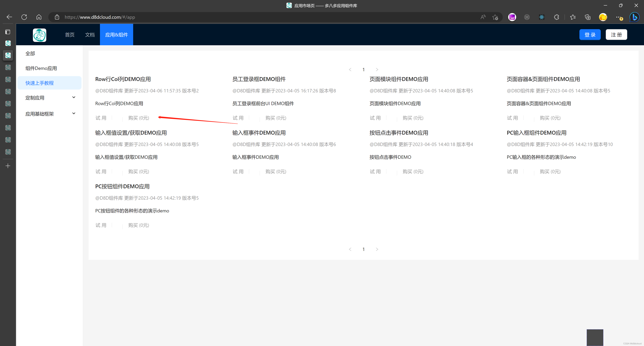This screenshot has height=346, width=644.
Task: Click the 注册 button
Action: (x=616, y=35)
